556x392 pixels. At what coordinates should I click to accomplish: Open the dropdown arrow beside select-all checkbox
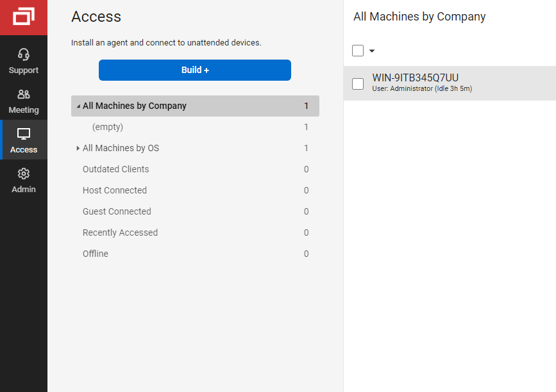(x=372, y=51)
